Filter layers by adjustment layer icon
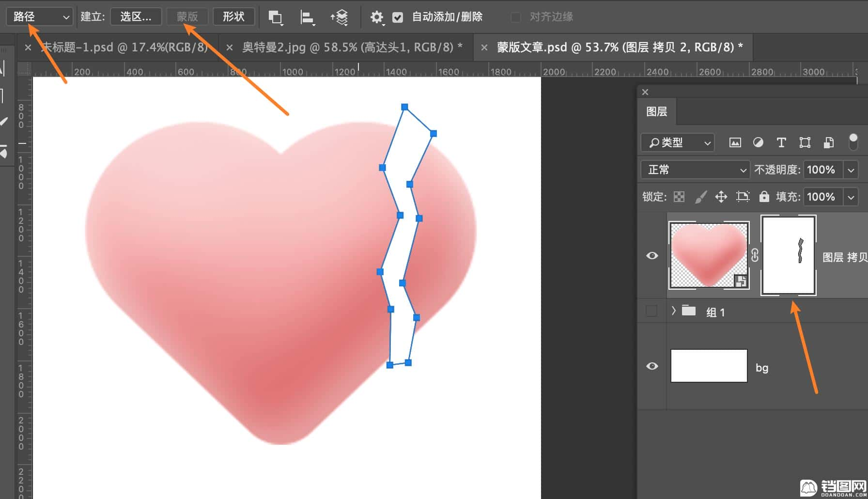 click(758, 142)
